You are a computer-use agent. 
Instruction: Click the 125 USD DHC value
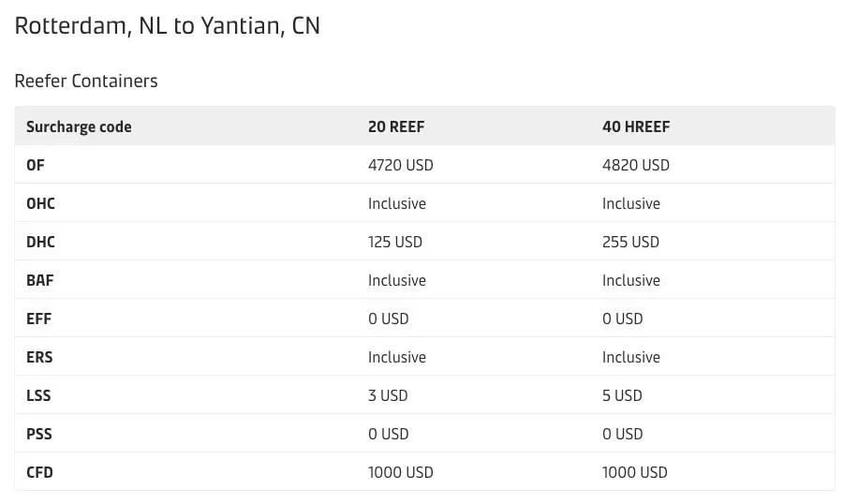tap(395, 242)
